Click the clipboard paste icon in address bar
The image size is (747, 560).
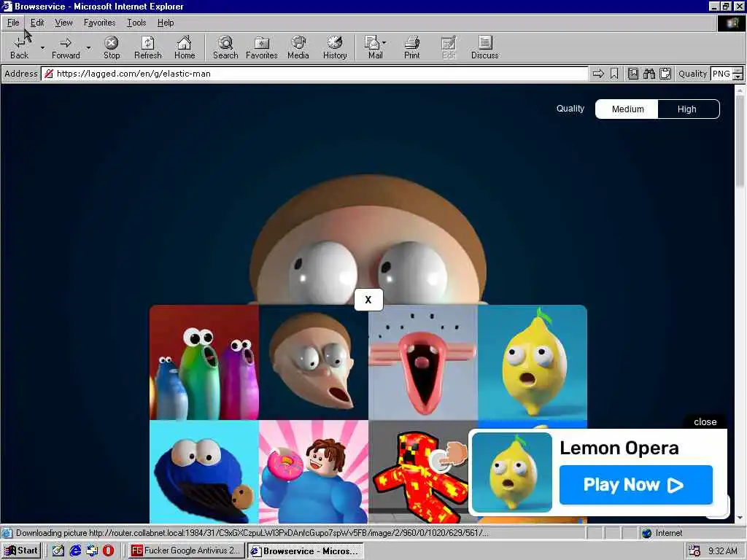coord(665,74)
